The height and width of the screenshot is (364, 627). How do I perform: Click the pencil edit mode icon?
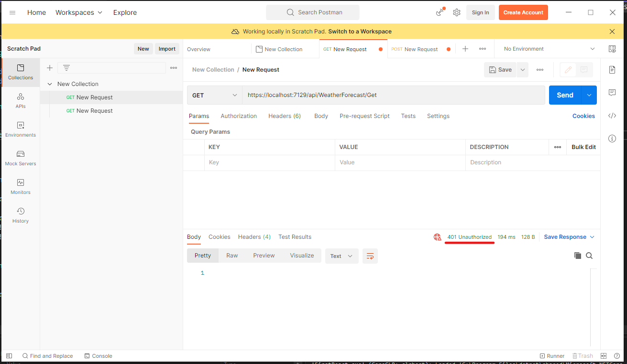568,70
